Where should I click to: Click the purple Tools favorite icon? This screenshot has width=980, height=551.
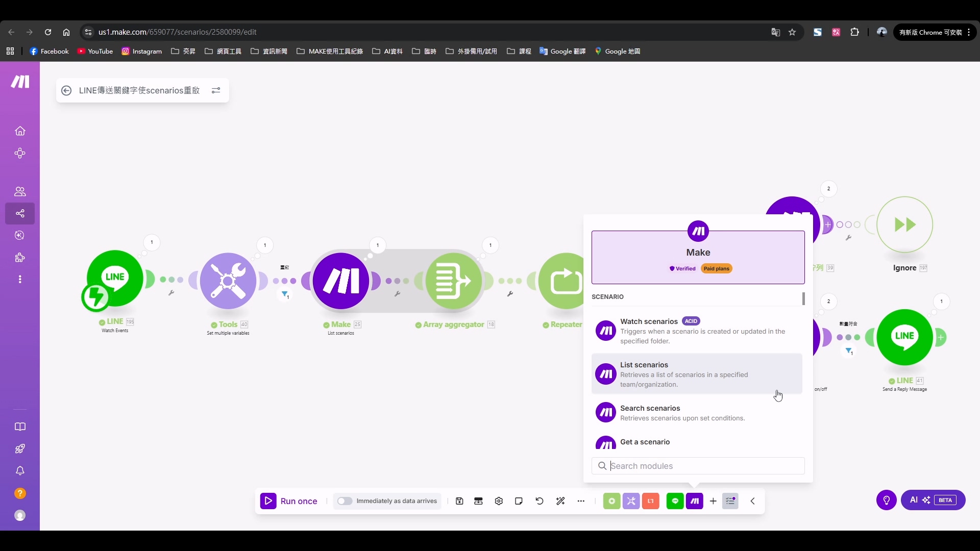pyautogui.click(x=631, y=501)
